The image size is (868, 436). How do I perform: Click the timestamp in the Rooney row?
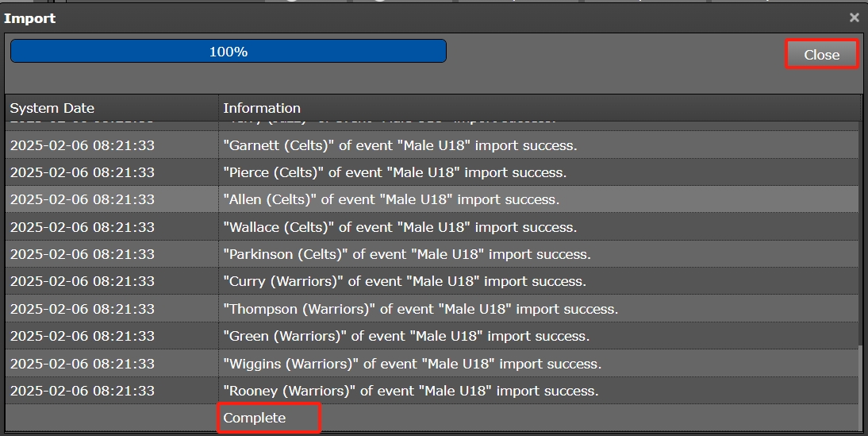(82, 391)
